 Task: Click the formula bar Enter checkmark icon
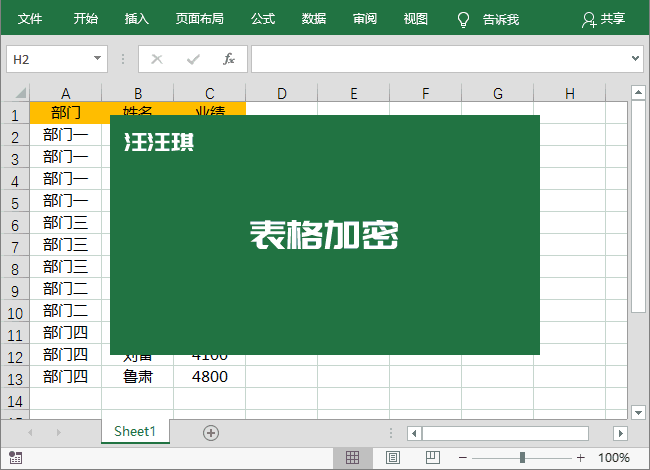click(x=193, y=60)
